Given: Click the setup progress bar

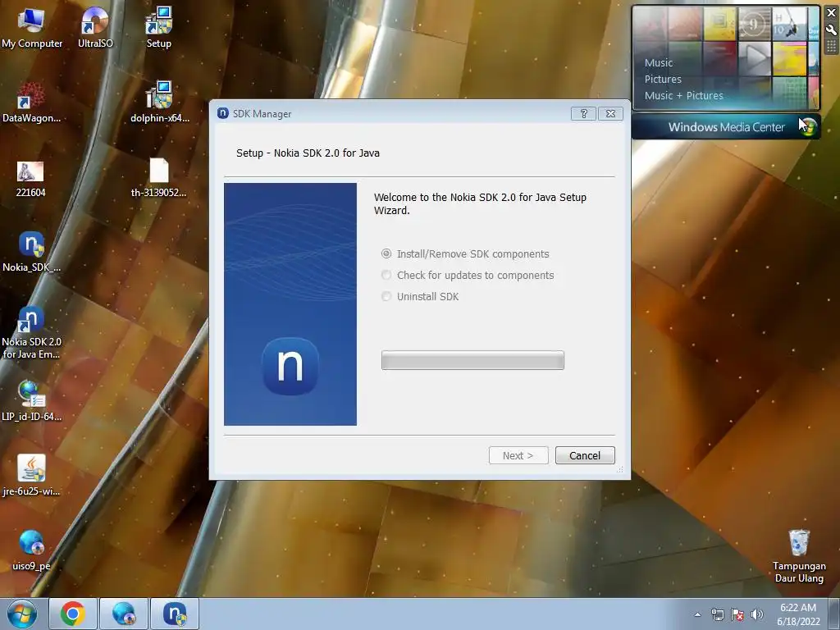Looking at the screenshot, I should point(472,360).
